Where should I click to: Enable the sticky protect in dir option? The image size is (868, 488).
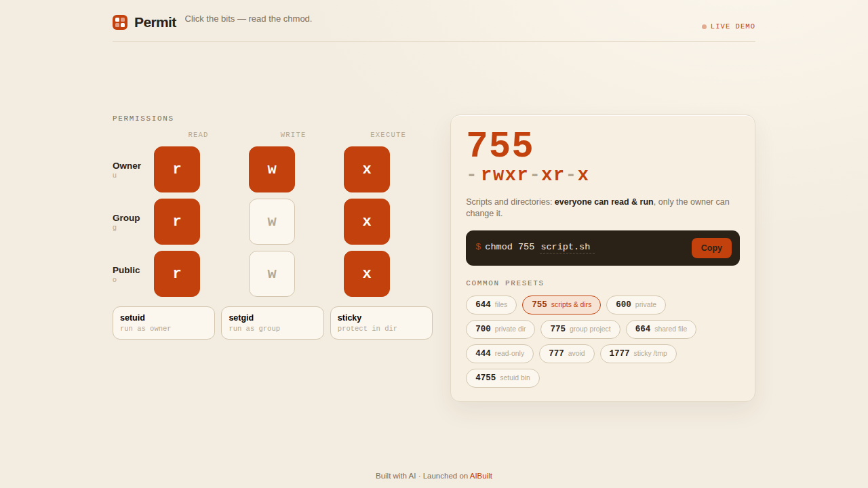coord(381,323)
